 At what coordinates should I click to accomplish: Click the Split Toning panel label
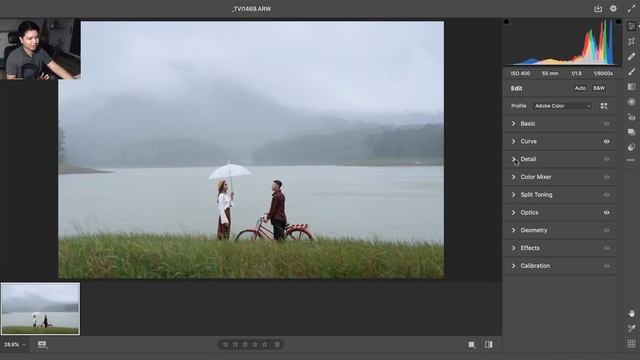click(x=536, y=195)
